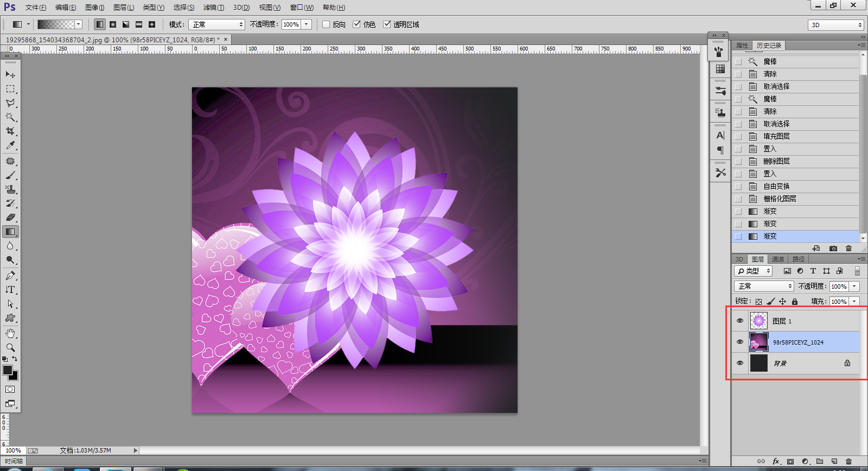The height and width of the screenshot is (471, 868).
Task: Select the Rectangular Marquee tool
Action: coord(10,88)
